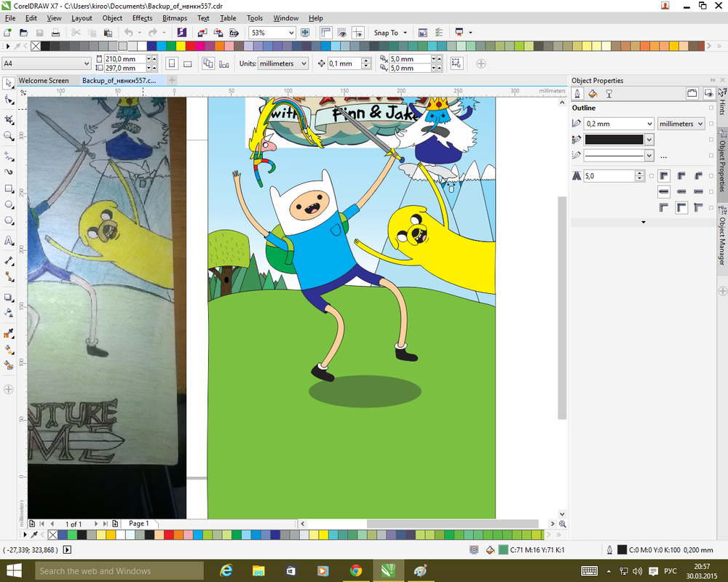Image resolution: width=728 pixels, height=582 pixels.
Task: Open the outline color picker dropdown
Action: tap(649, 139)
